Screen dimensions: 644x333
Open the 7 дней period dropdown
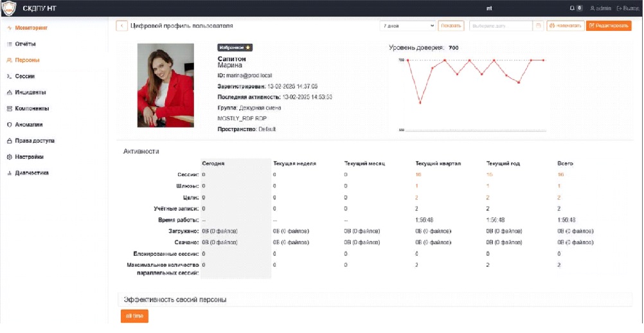click(407, 26)
